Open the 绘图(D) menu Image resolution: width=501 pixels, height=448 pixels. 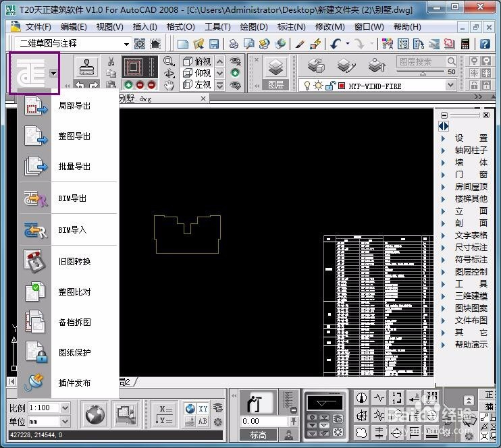tap(254, 27)
